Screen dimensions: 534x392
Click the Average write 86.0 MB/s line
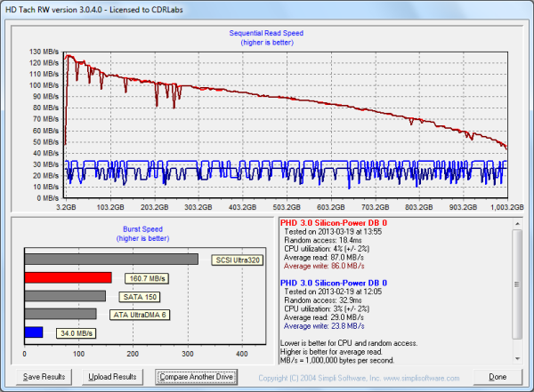[324, 266]
